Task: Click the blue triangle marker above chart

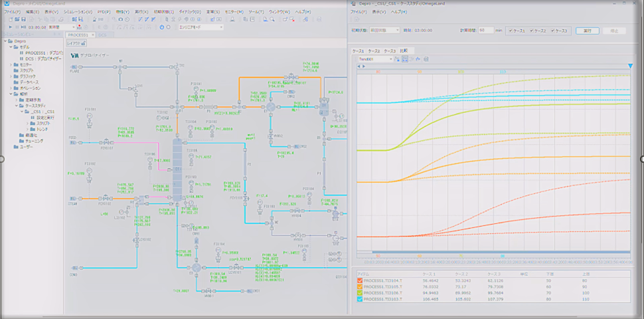Action: tap(629, 66)
